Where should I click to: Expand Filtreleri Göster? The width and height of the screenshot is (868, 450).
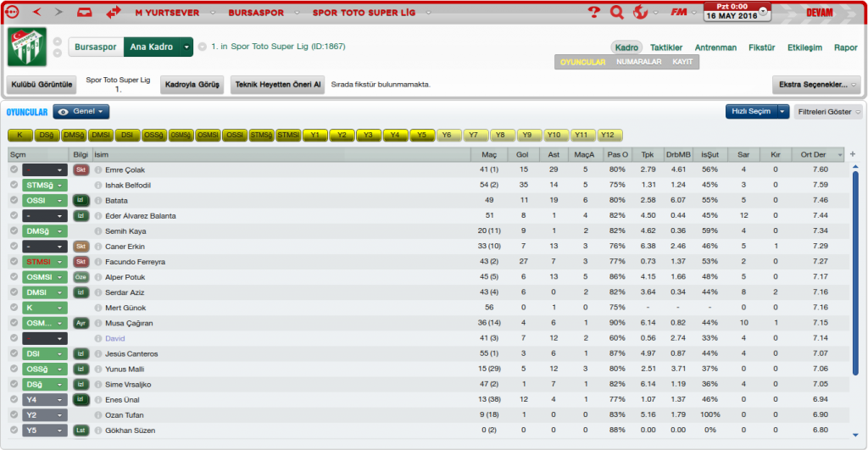[828, 112]
